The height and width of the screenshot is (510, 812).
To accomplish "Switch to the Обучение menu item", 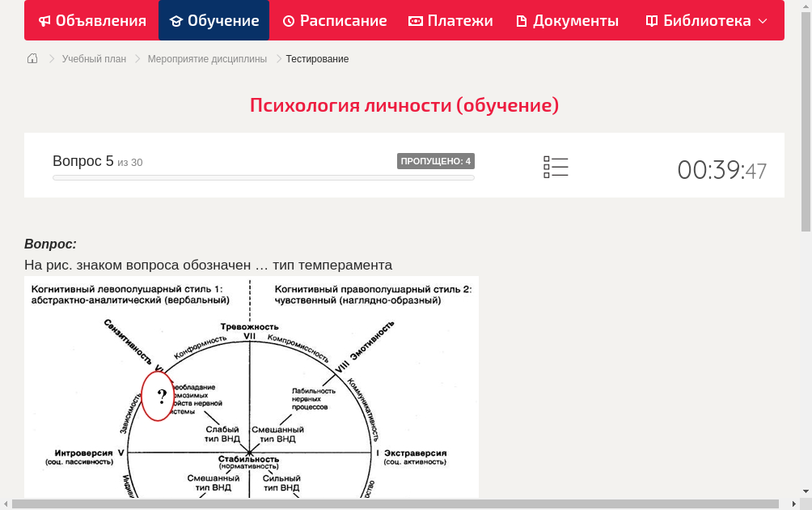I will tap(214, 20).
